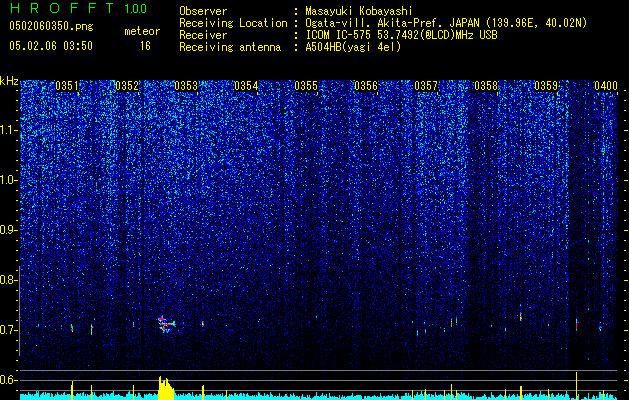Click the Observer label

pos(203,11)
